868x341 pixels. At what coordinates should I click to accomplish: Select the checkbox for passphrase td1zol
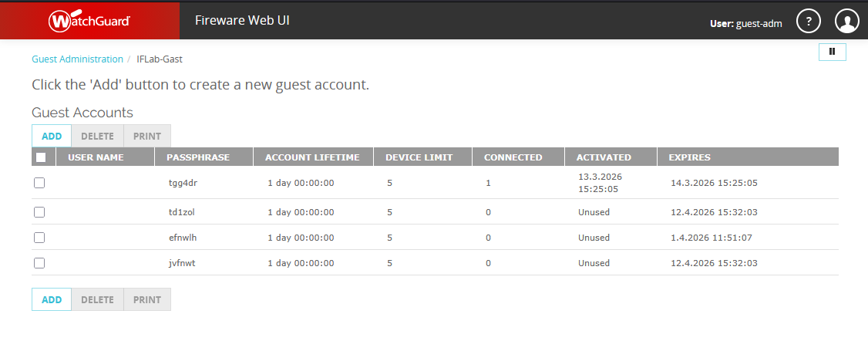click(x=39, y=212)
